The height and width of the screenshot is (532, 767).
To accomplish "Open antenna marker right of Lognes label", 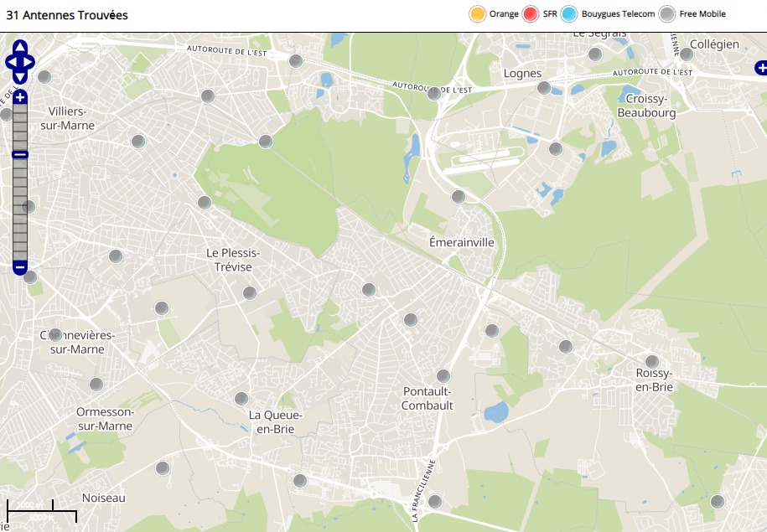I will (544, 88).
